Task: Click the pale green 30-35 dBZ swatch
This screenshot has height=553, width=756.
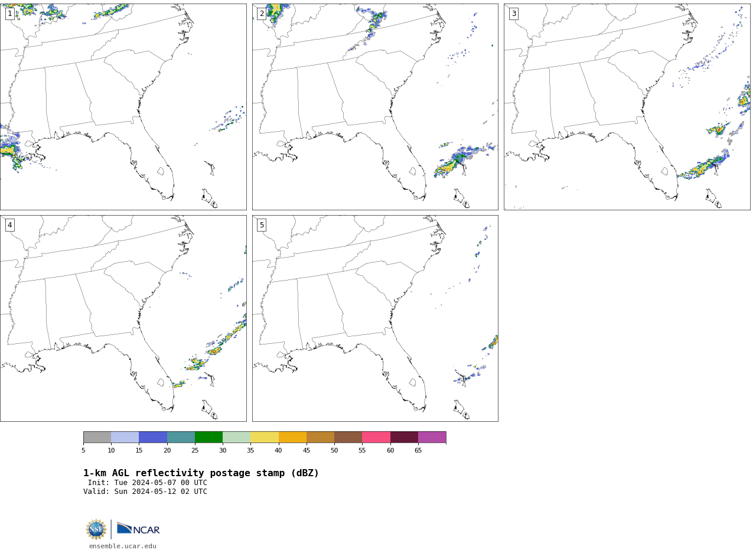Action: click(x=236, y=437)
